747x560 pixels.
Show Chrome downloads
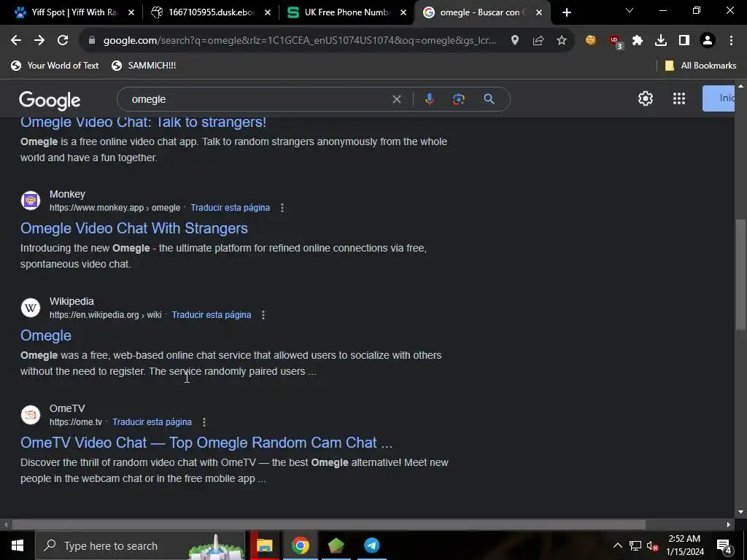point(661,41)
